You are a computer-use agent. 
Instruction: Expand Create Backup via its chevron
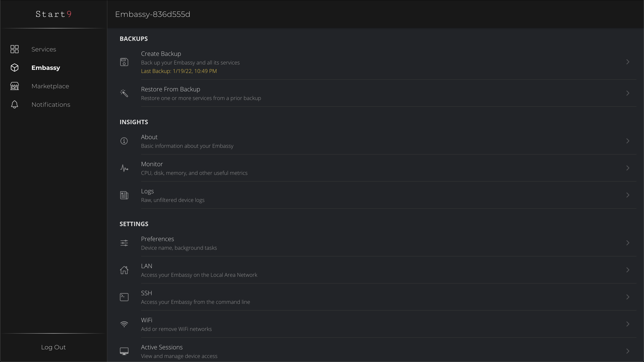(628, 62)
